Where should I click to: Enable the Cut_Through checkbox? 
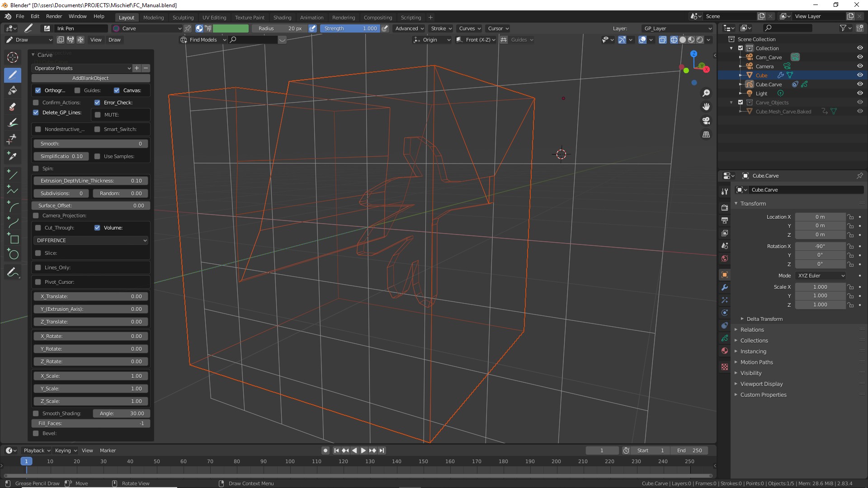38,228
